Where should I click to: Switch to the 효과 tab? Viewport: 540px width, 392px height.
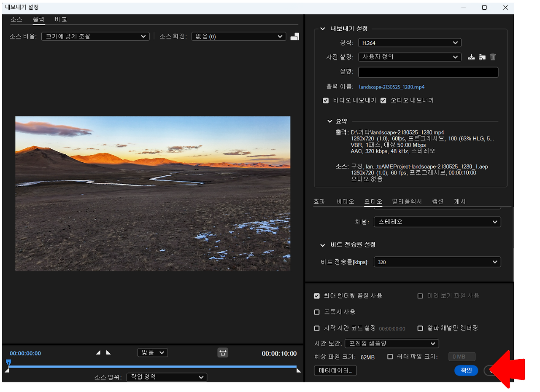click(319, 201)
